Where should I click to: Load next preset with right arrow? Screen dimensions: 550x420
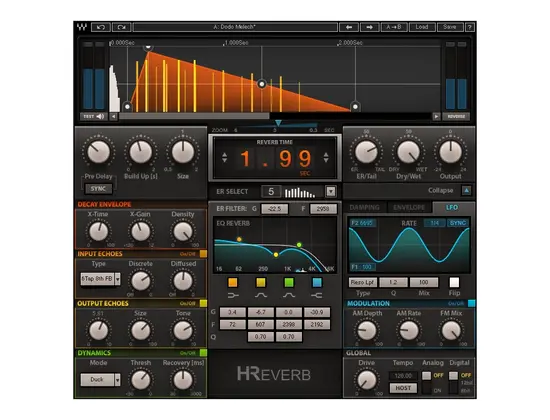coord(369,27)
